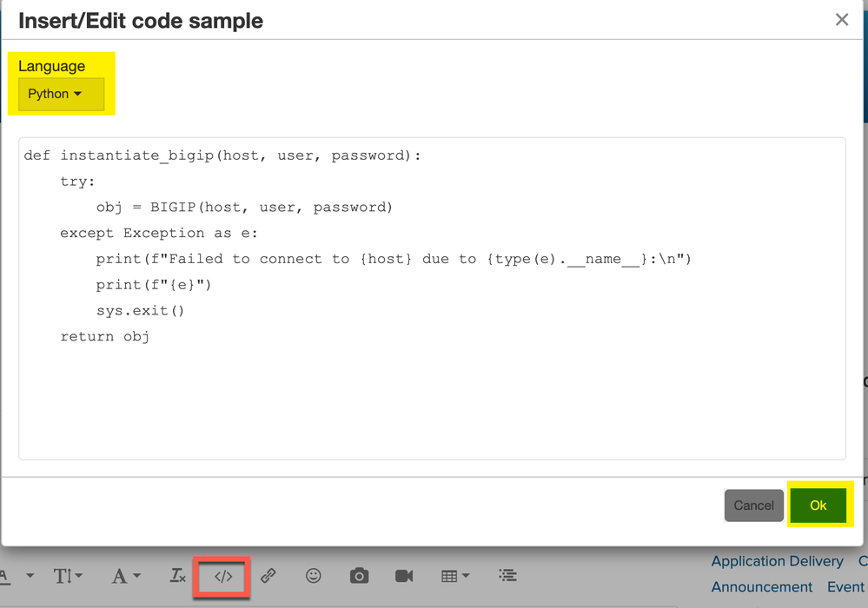Close the Insert/Edit code sample dialog
The height and width of the screenshot is (608, 868).
click(841, 19)
